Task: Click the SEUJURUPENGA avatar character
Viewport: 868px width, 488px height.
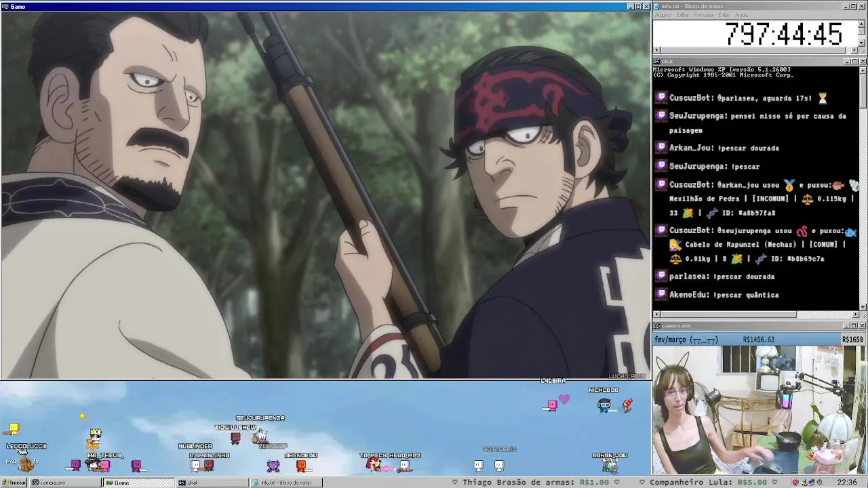Action: click(260, 437)
